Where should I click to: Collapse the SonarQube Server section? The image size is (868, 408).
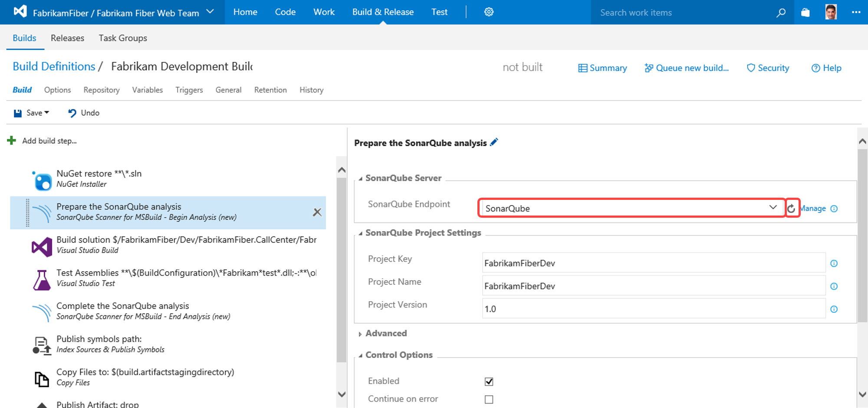[x=360, y=179]
